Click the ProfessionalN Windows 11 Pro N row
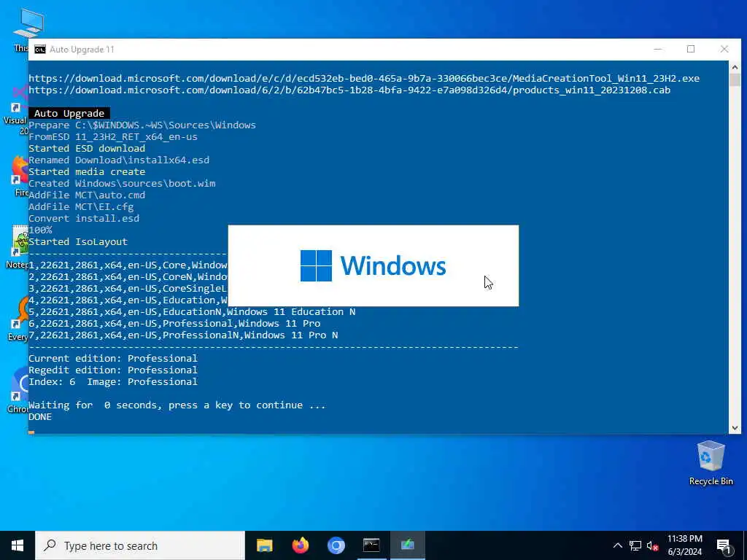Screen dimensions: 747x560 (x=183, y=335)
